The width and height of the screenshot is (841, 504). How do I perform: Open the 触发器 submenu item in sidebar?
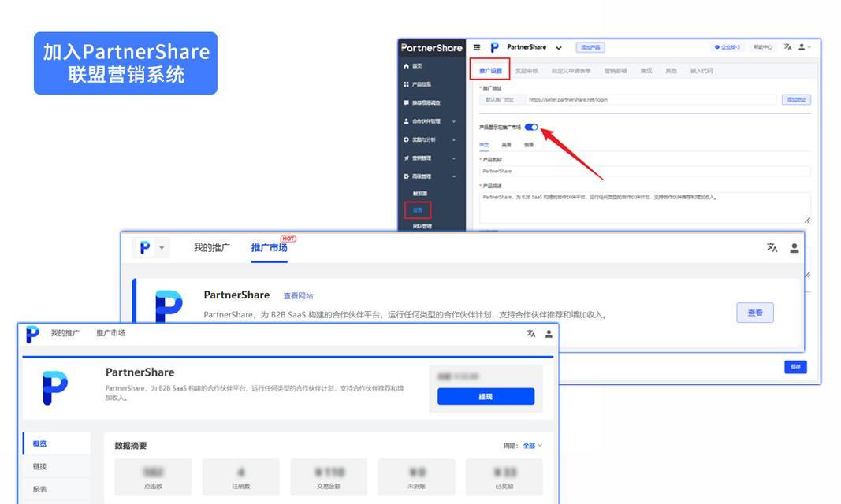coord(420,194)
